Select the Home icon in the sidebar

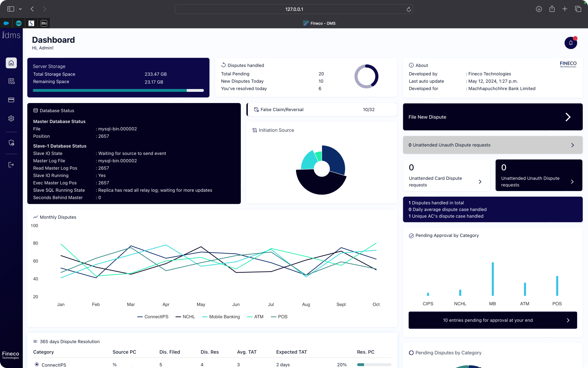point(11,63)
